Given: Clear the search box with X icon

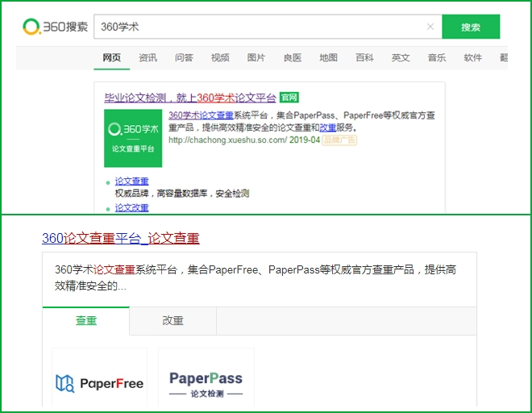Looking at the screenshot, I should point(430,27).
